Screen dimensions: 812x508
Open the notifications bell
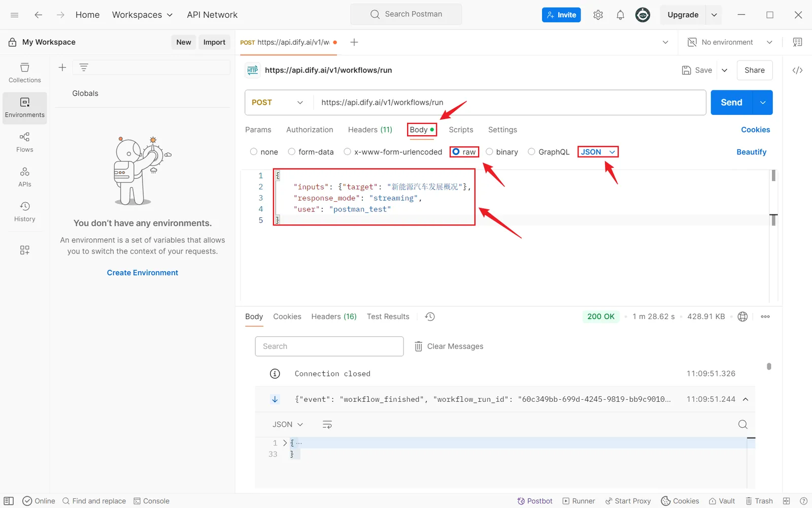pyautogui.click(x=620, y=15)
